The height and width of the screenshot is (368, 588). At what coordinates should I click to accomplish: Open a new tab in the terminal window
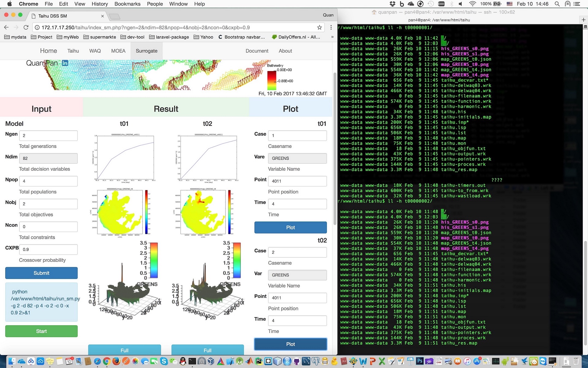point(584,20)
